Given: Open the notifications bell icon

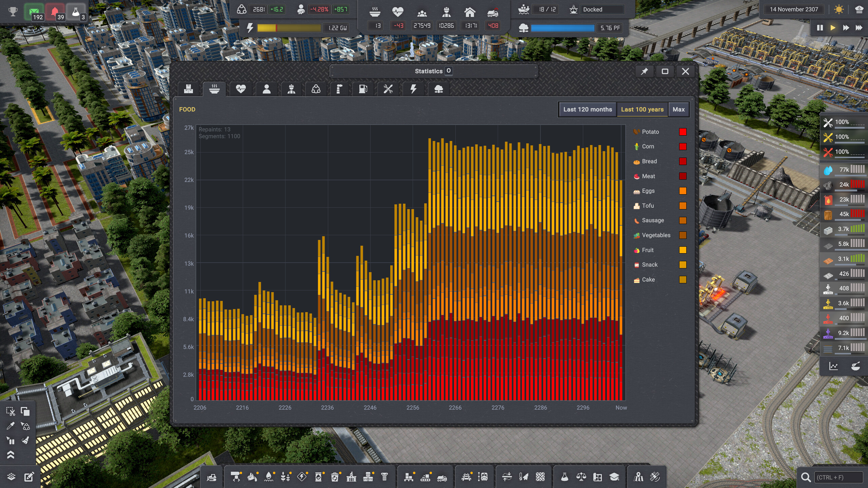Looking at the screenshot, I should point(55,12).
